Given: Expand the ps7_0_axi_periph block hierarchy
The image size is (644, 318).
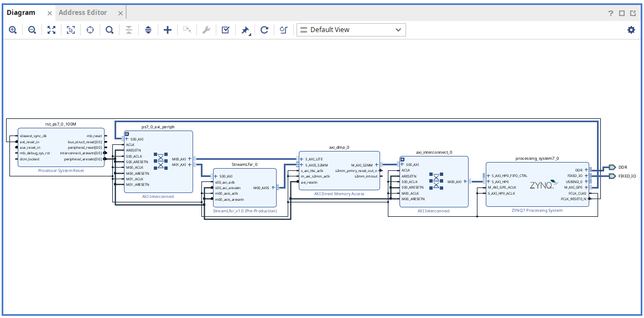Looking at the screenshot, I should point(127,134).
